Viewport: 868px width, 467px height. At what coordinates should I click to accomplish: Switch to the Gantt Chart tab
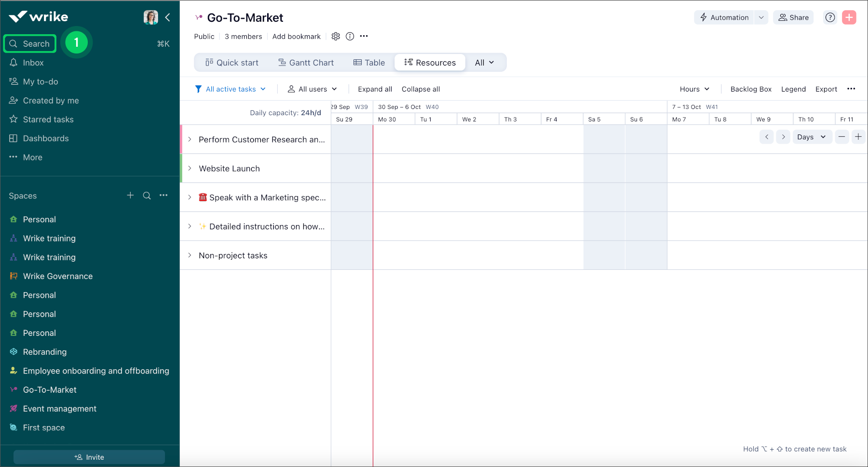[x=306, y=63]
